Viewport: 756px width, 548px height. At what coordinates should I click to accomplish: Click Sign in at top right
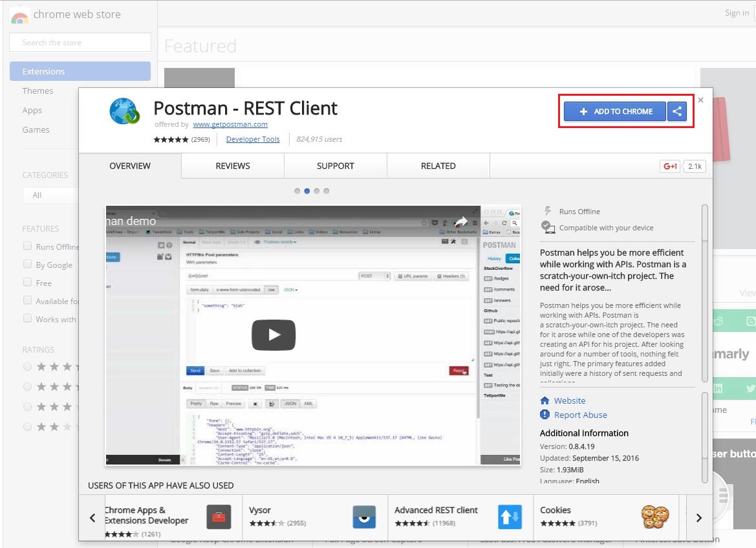click(x=737, y=13)
